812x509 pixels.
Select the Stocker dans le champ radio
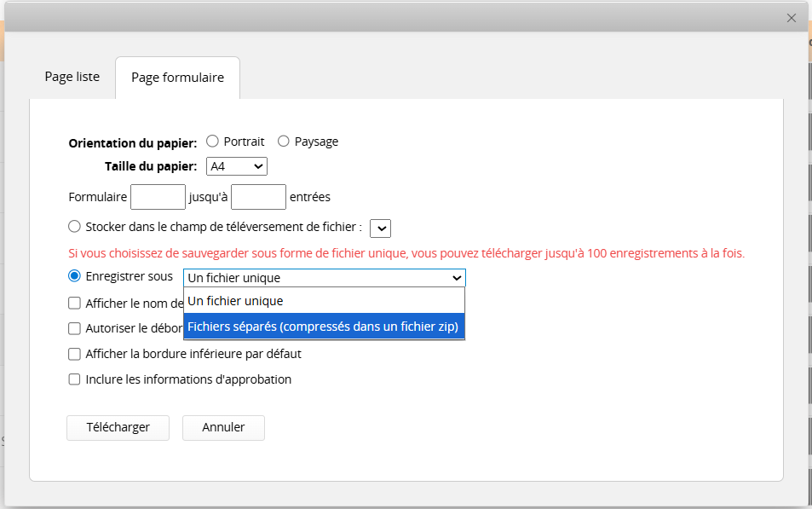[x=75, y=227]
